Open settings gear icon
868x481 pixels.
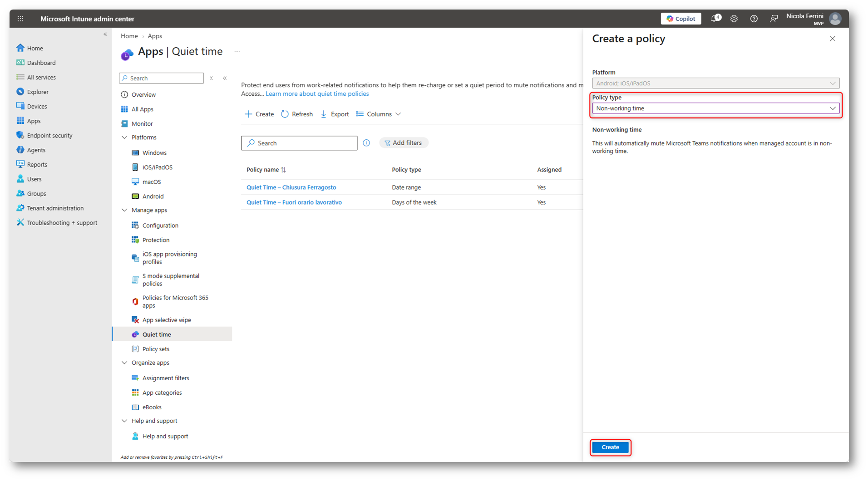[734, 19]
